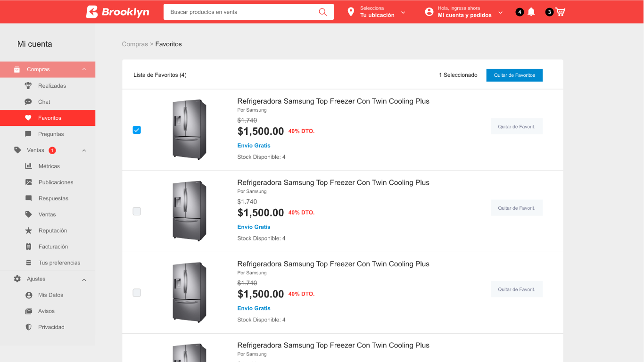Click the Reputación star icon

click(x=29, y=230)
